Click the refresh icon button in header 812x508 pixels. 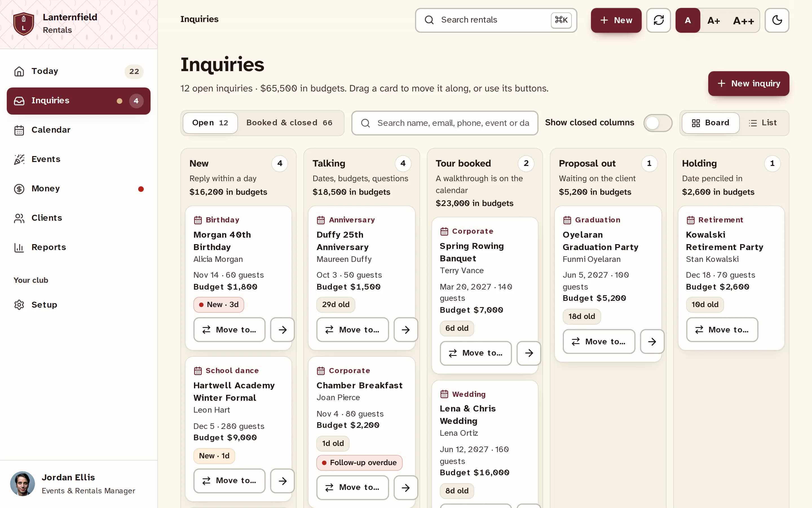(x=658, y=20)
